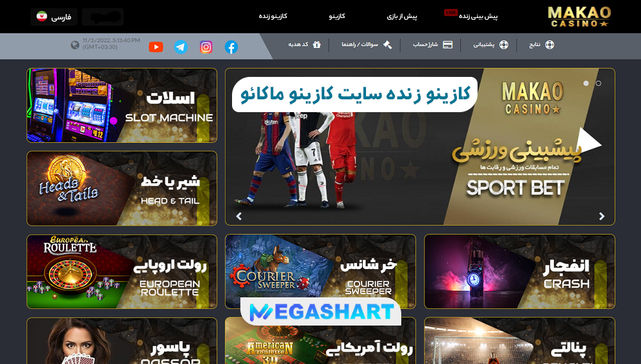Open the Slot Machine game card
The width and height of the screenshot is (641, 364).
coord(122,105)
